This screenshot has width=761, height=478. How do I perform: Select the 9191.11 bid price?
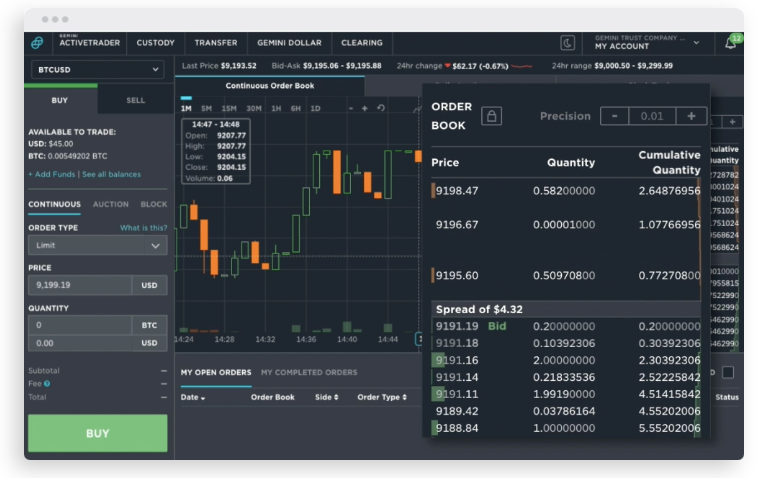[x=457, y=394]
